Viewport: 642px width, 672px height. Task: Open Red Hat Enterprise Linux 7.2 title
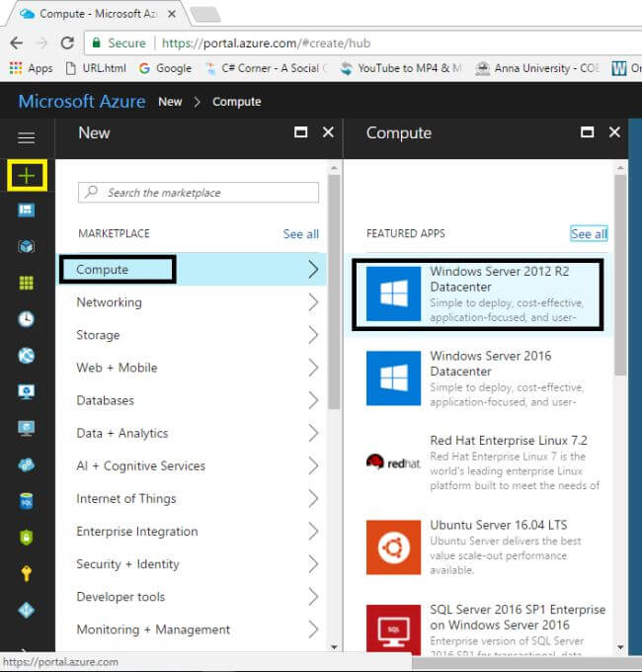509,440
